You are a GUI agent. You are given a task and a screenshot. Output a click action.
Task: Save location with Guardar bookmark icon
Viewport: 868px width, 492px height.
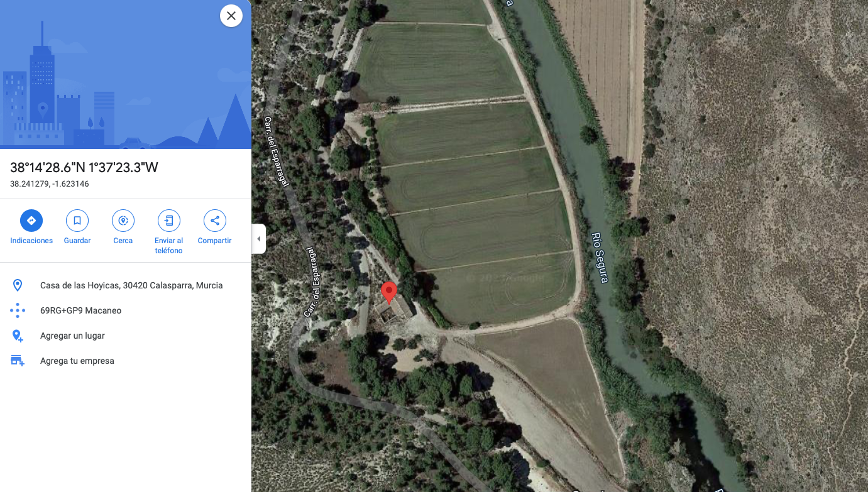tap(77, 221)
